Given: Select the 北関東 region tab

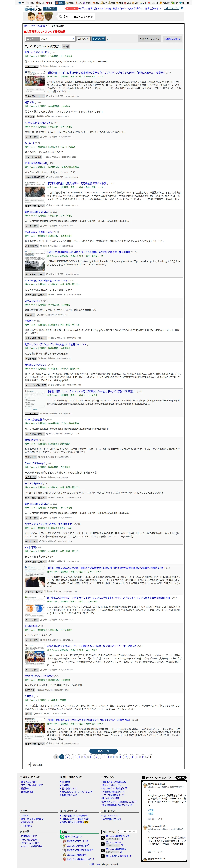Looking at the screenshot, I should [x=60, y=2].
